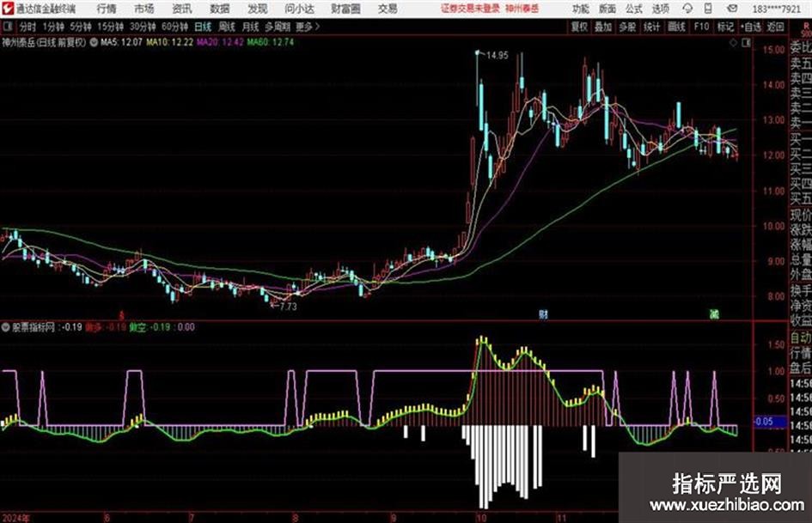Switch to 5分钟 period
The image size is (812, 523).
coord(80,27)
